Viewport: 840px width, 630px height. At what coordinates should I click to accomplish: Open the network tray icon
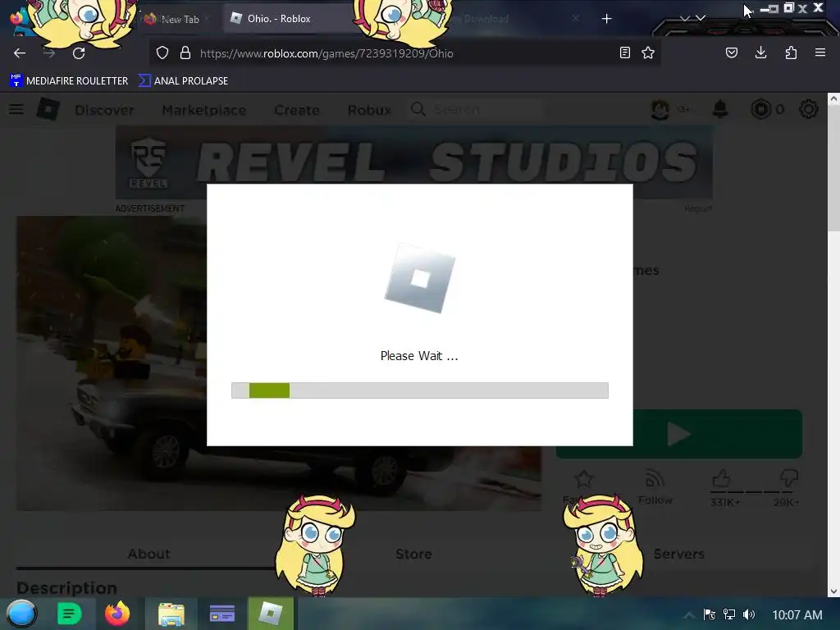(x=729, y=614)
